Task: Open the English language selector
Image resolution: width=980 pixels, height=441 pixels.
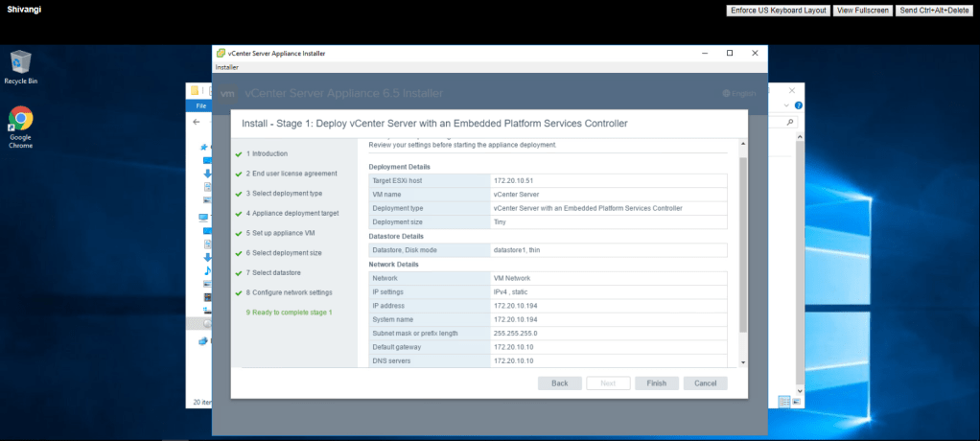Action: point(739,93)
